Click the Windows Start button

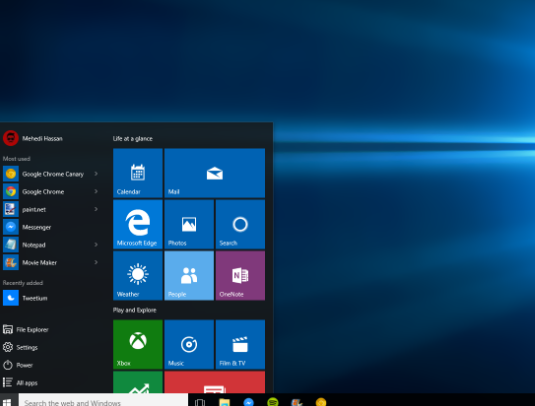point(8,401)
